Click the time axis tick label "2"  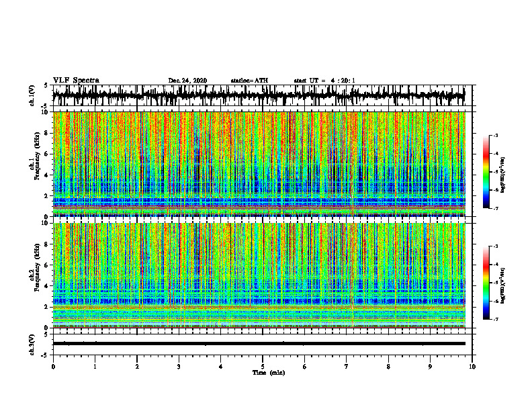coord(137,367)
